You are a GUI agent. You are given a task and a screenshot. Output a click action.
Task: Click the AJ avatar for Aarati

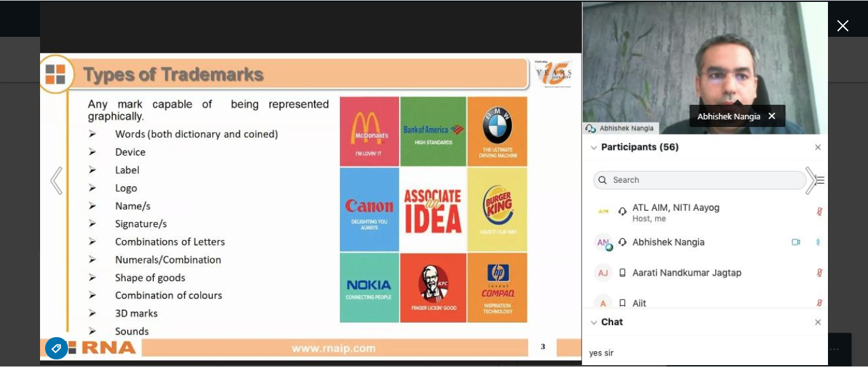[x=603, y=273]
